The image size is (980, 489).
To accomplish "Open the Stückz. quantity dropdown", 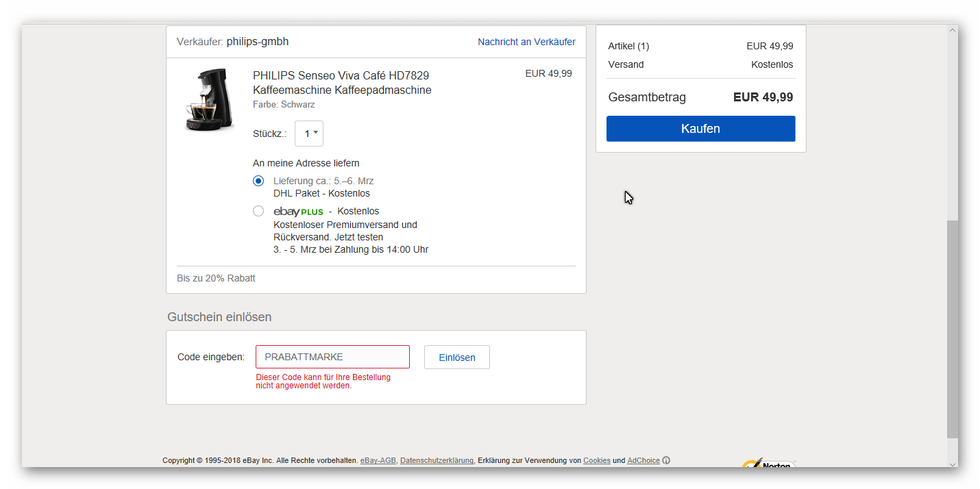I will [x=309, y=134].
